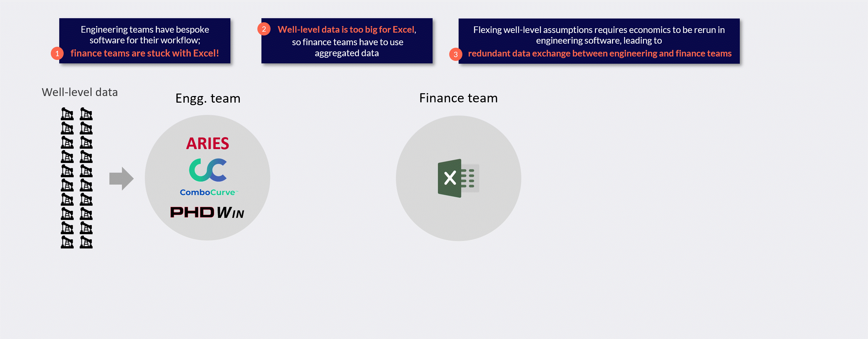The height and width of the screenshot is (339, 868).
Task: Click the top-left oil pumpjack icon
Action: (x=67, y=114)
